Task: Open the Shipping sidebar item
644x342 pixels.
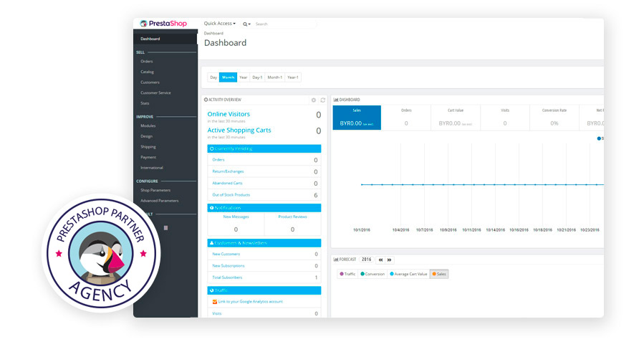Action: (x=148, y=147)
